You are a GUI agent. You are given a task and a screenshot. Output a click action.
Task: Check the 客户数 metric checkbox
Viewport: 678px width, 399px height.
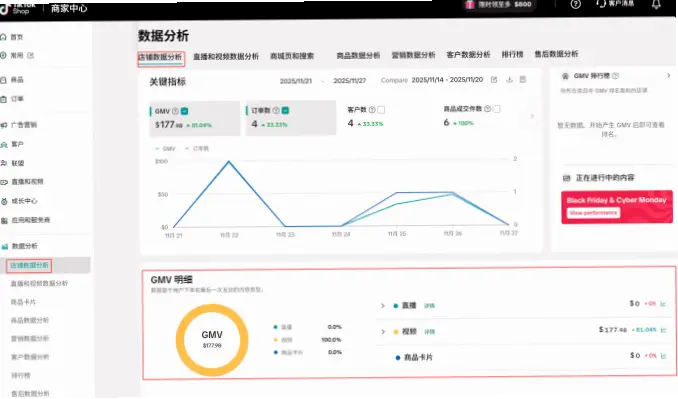pos(381,110)
